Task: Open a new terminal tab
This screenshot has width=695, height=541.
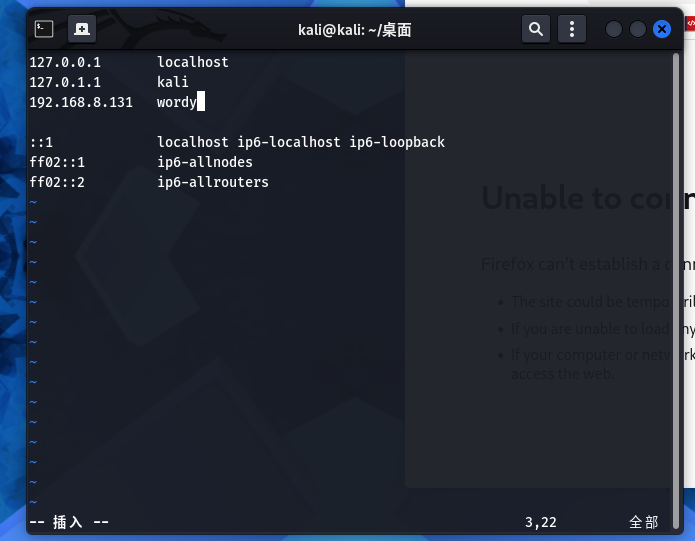Action: click(82, 29)
